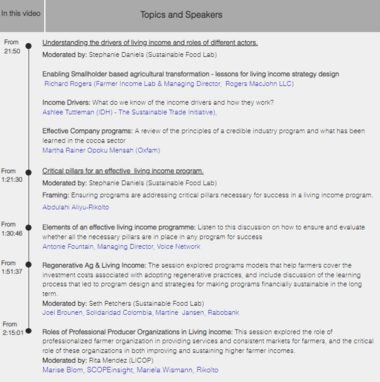Image resolution: width=380 pixels, height=382 pixels.
Task: Click the 1:21:30 timeline dot
Action: pyautogui.click(x=29, y=172)
